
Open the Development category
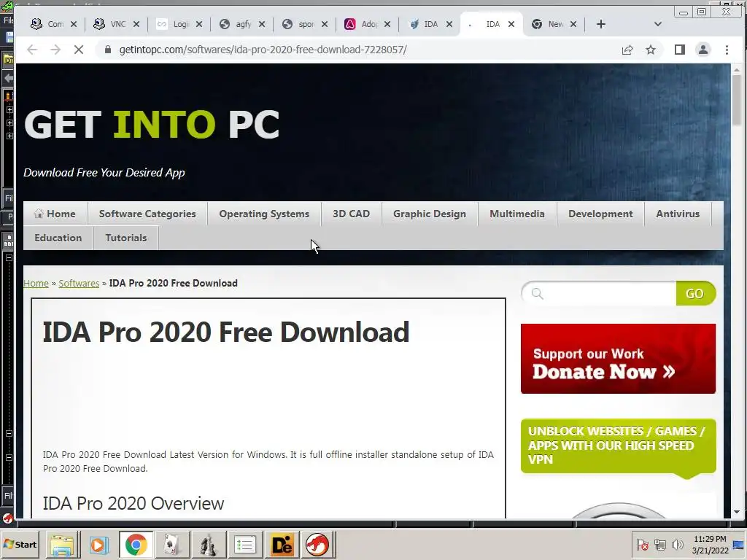(600, 214)
